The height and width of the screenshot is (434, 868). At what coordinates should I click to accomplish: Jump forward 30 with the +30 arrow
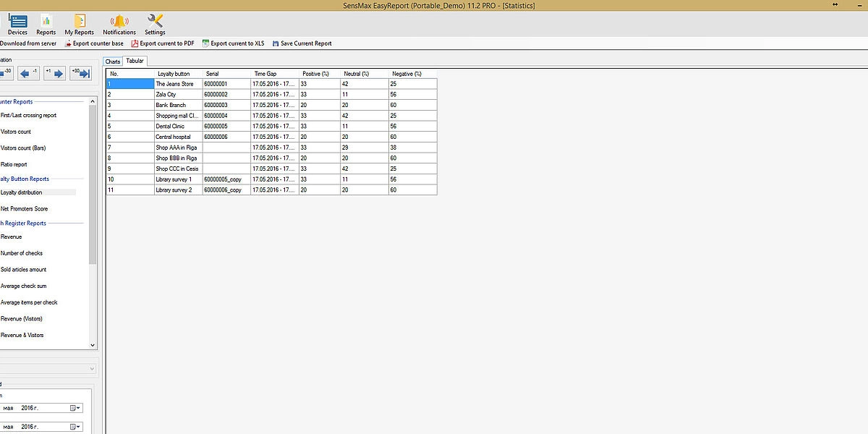coord(80,73)
